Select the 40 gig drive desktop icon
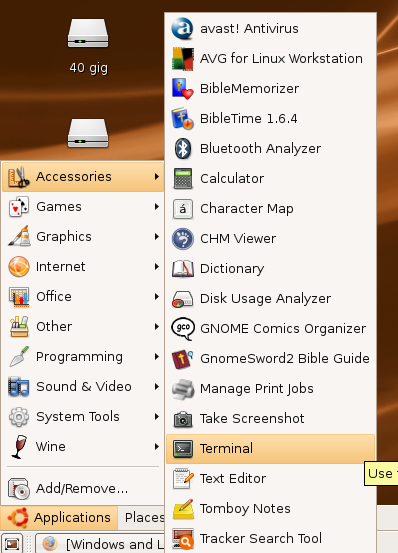The width and height of the screenshot is (398, 553). [88, 47]
